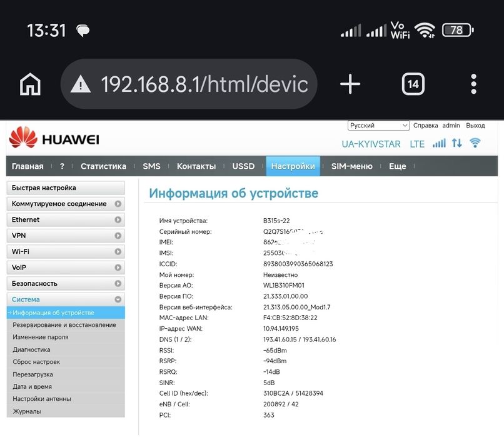Click the RSSI value -65dBm
504x437 pixels.
(275, 350)
